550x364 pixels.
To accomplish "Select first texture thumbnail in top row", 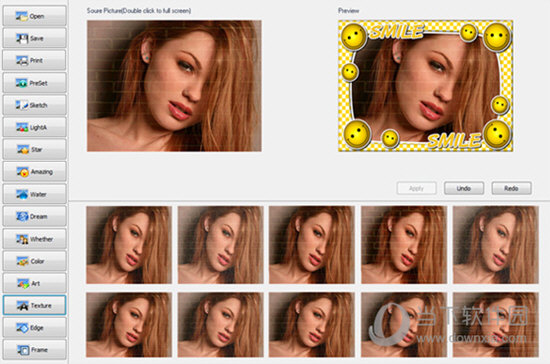I will 129,245.
